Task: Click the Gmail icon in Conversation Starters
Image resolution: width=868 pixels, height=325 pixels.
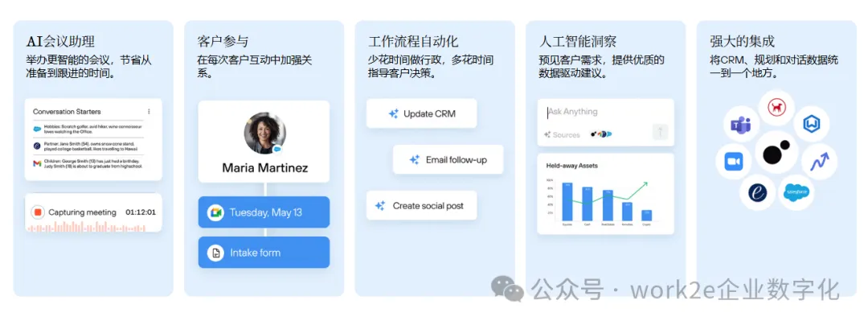Action: (37, 163)
